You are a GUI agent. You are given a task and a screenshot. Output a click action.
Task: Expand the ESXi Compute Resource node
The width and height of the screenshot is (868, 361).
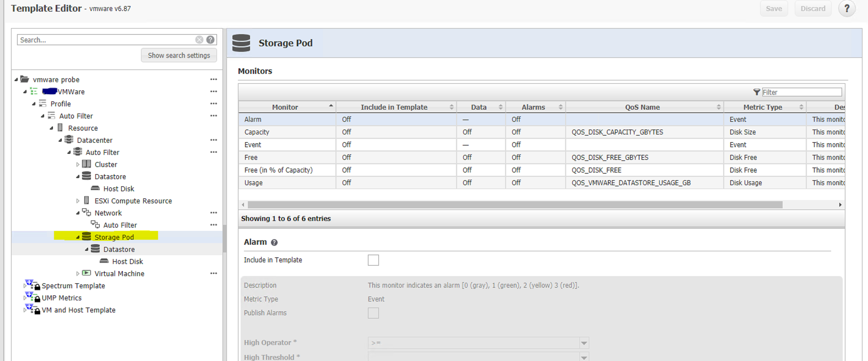coord(78,201)
